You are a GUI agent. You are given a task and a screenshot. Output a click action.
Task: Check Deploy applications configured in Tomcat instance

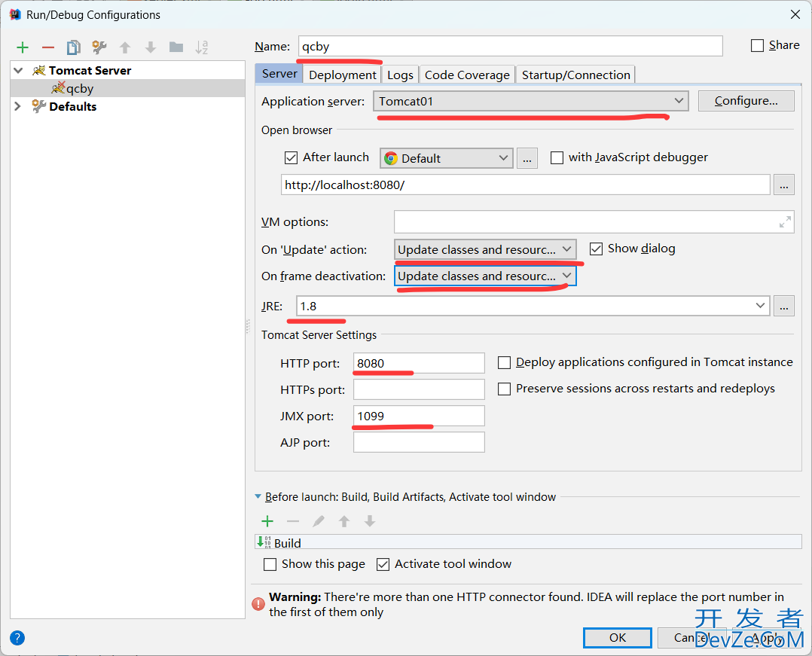504,362
